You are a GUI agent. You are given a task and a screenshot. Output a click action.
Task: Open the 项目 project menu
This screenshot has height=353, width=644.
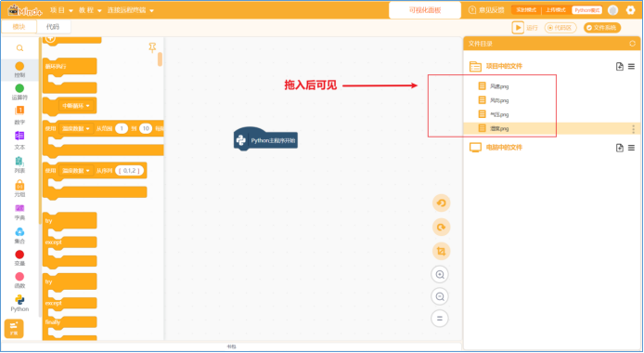61,10
